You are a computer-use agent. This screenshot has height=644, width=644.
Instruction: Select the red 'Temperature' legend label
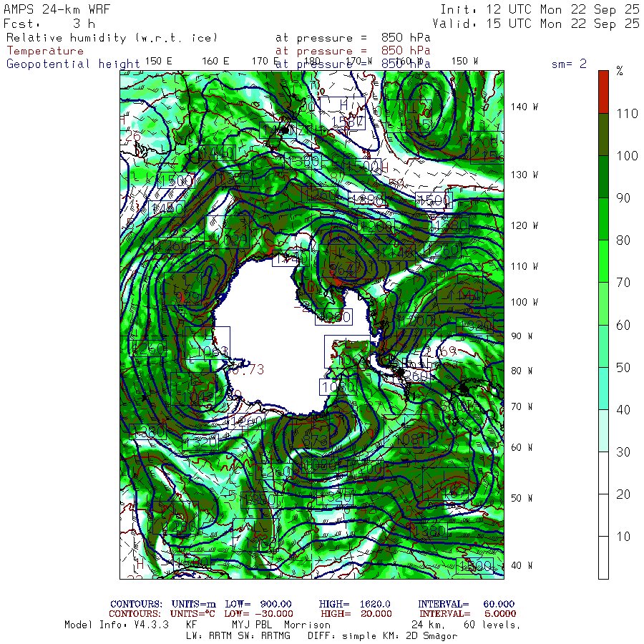click(x=45, y=51)
